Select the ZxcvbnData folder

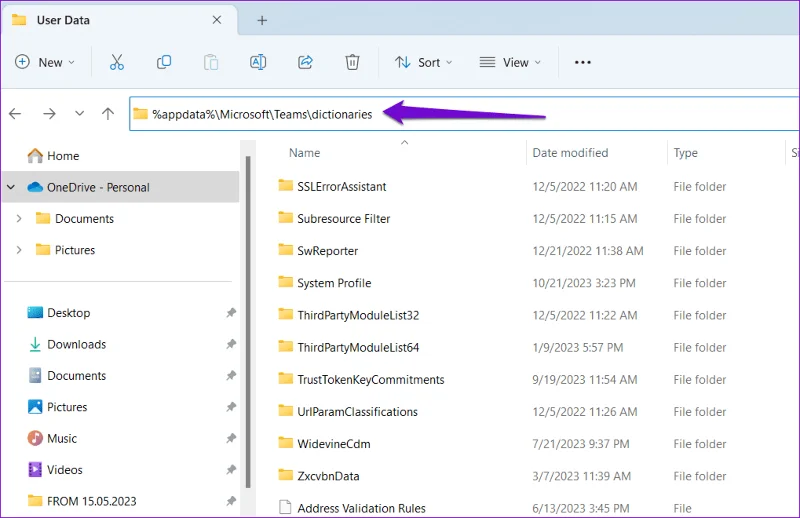[328, 476]
